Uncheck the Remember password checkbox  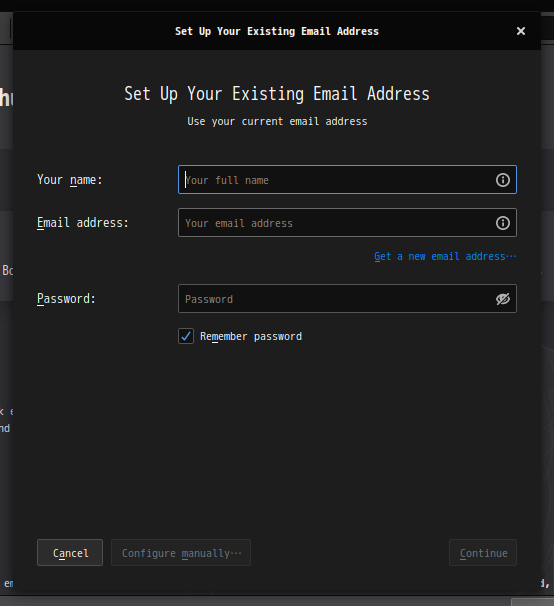click(x=186, y=336)
